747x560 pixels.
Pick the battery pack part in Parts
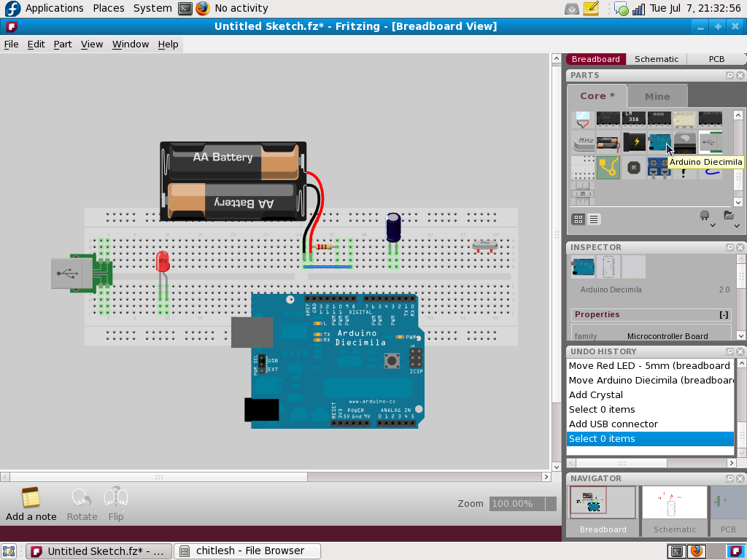608,143
